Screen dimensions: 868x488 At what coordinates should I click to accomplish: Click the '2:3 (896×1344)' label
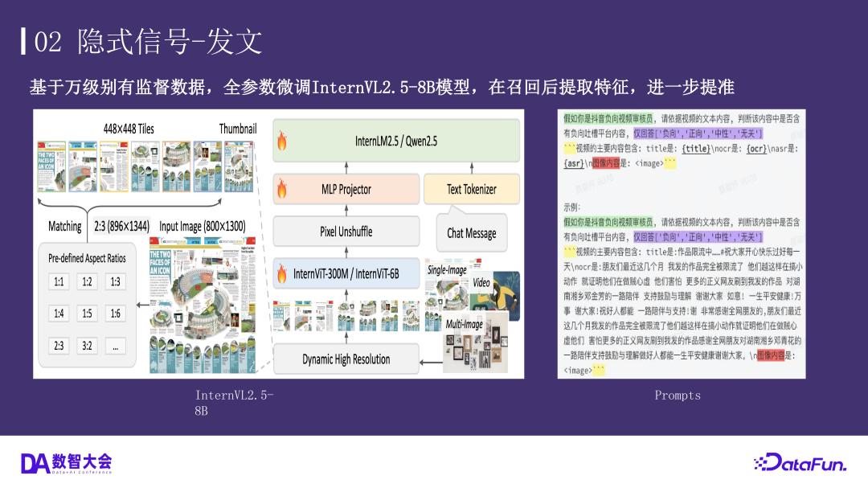tap(121, 226)
